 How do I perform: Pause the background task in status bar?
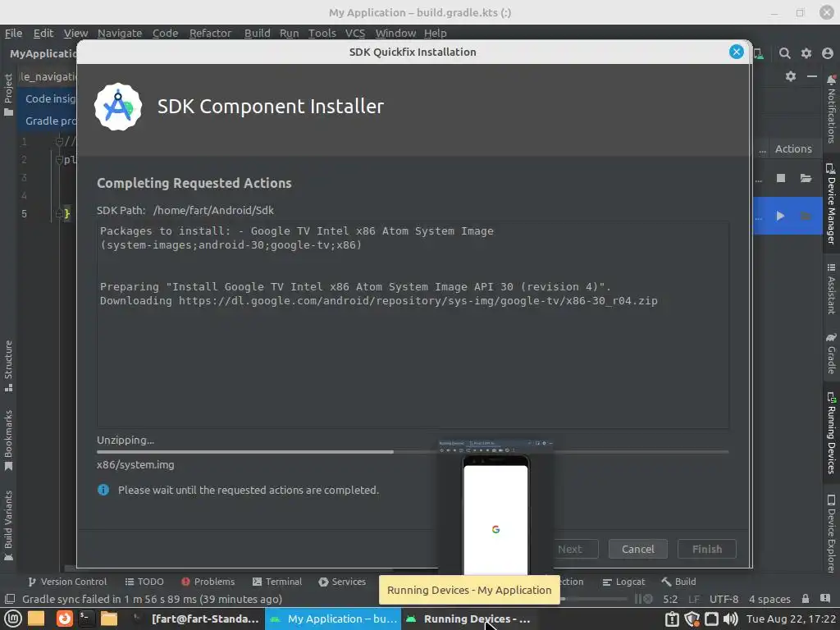point(637,599)
